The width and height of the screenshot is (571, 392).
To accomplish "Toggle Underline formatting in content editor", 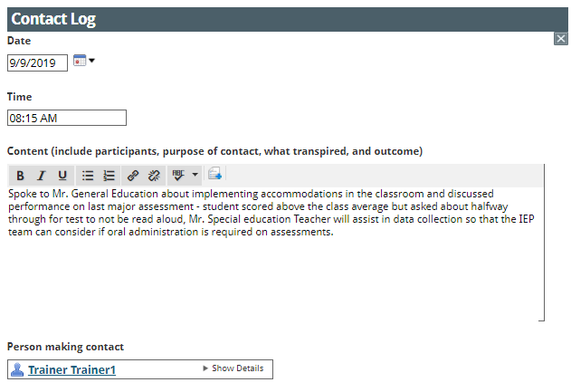I will coord(62,176).
